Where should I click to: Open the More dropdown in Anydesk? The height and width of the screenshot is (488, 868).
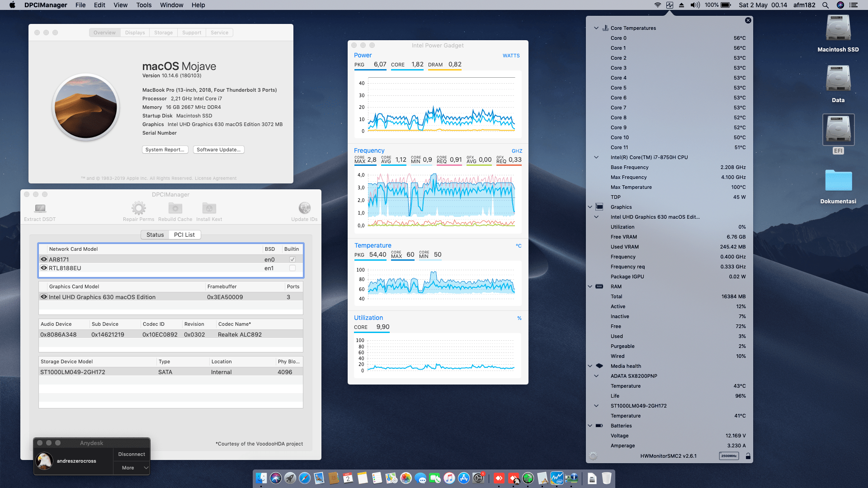tap(131, 468)
